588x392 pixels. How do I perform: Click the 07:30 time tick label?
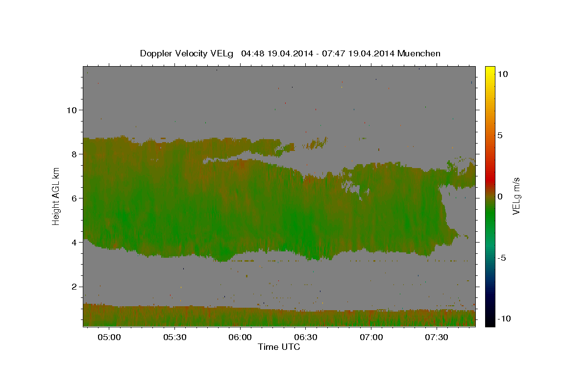click(x=437, y=338)
